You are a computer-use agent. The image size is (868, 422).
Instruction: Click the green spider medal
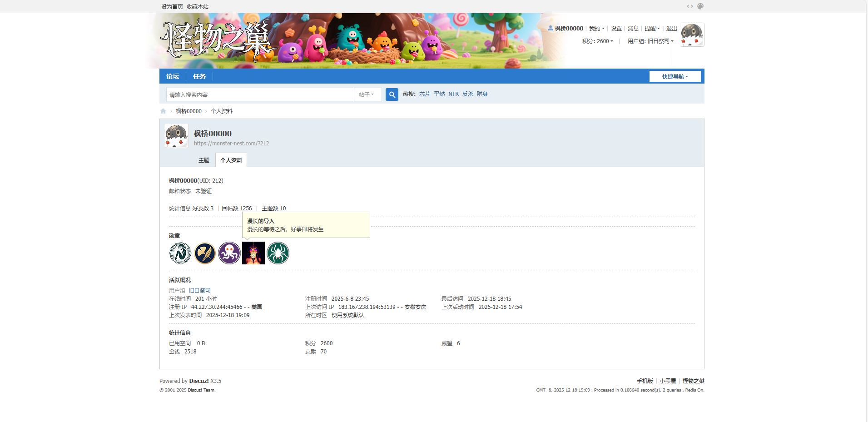[x=278, y=253]
